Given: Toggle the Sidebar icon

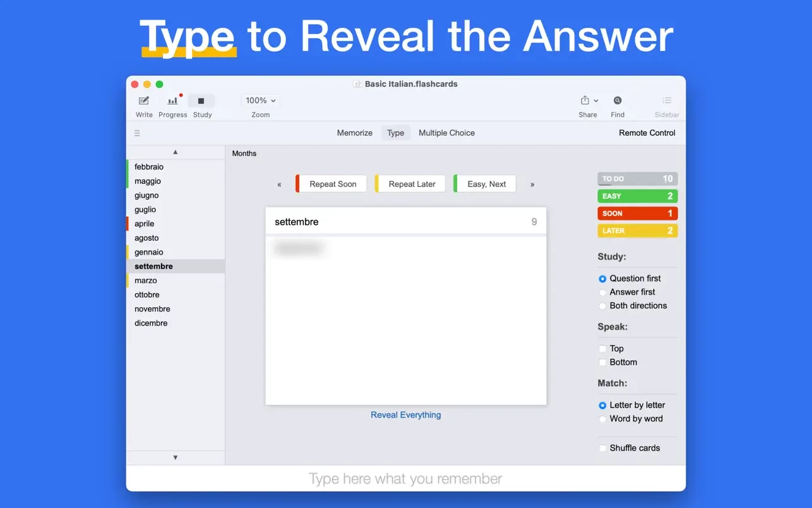Looking at the screenshot, I should pos(667,101).
